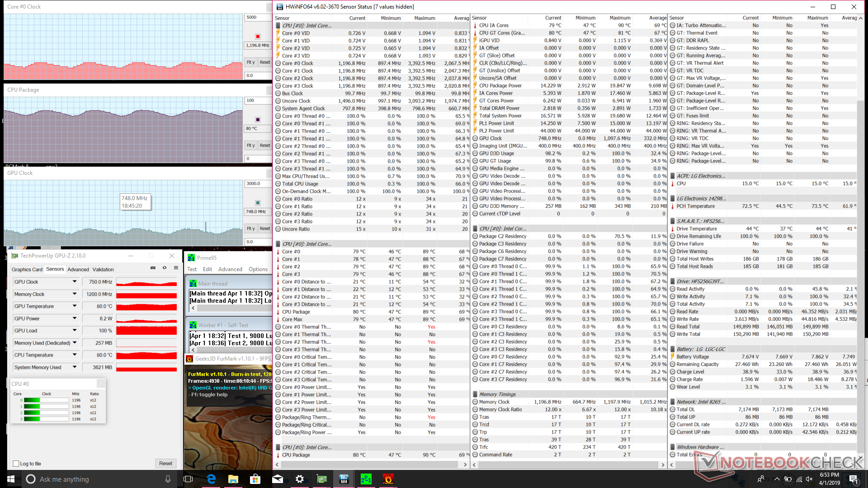Click GPU-Z refresh icon
This screenshot has height=488, width=868.
[165, 268]
